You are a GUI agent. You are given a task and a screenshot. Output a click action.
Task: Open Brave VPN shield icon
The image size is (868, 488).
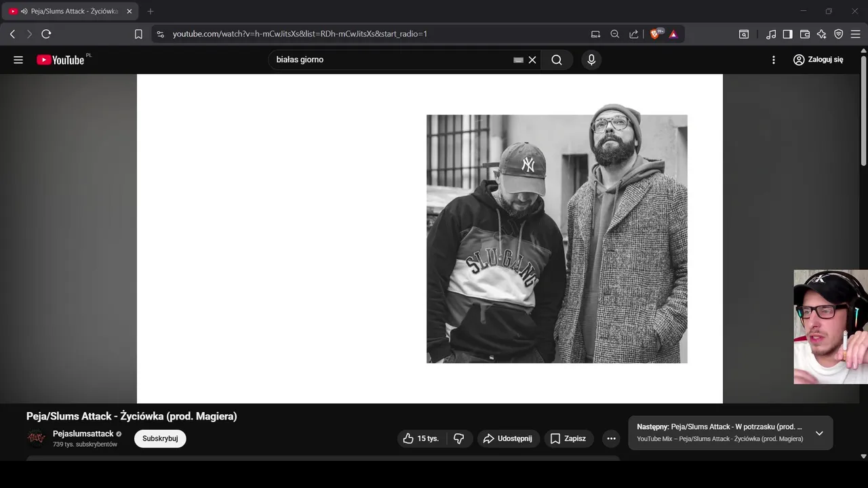(838, 34)
